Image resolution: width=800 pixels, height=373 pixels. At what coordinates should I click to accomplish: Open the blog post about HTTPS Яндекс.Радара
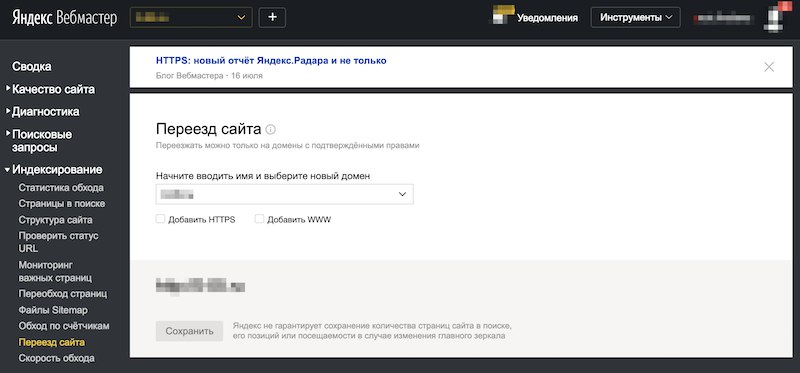(271, 61)
